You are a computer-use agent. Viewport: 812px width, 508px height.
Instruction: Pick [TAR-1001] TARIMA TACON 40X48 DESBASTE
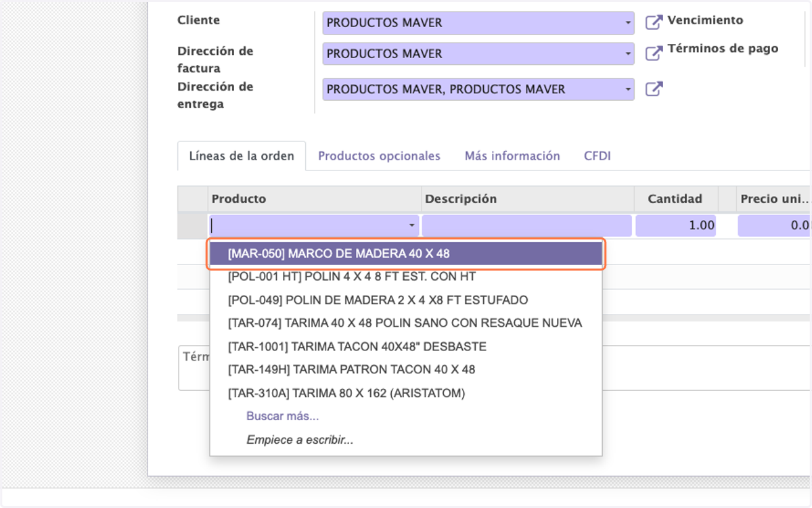[406, 346]
